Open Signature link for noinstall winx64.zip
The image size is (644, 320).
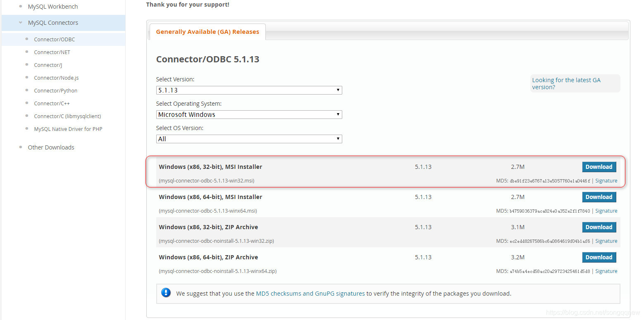(x=606, y=271)
